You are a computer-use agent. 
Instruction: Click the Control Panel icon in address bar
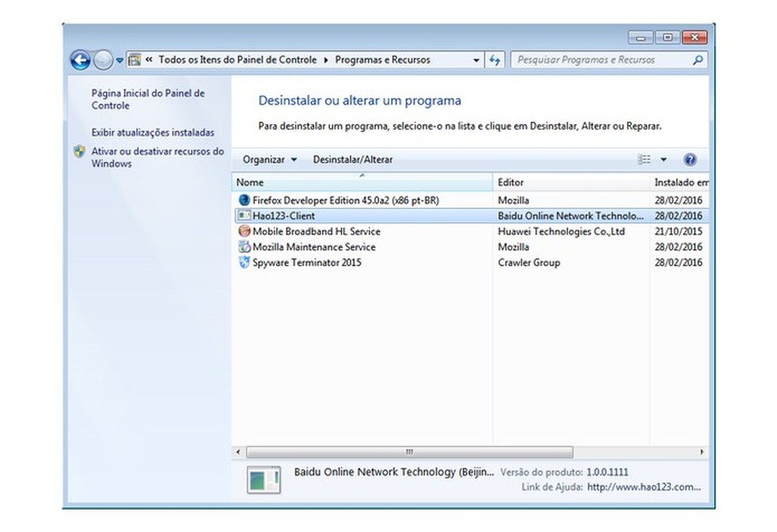point(134,60)
